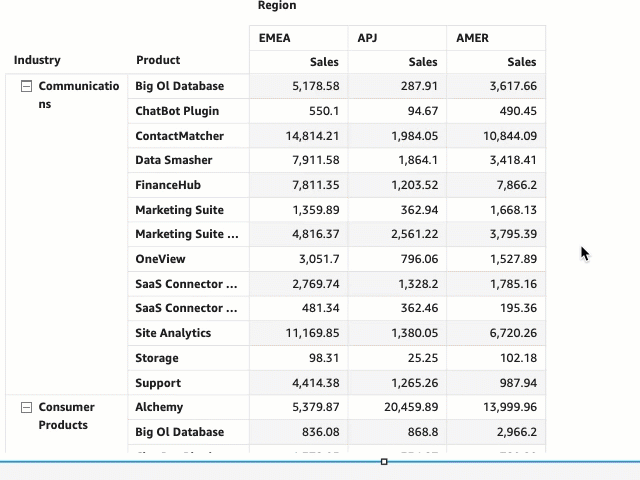Viewport: 640px width, 480px height.
Task: Select the AMER region column header
Action: tap(472, 38)
